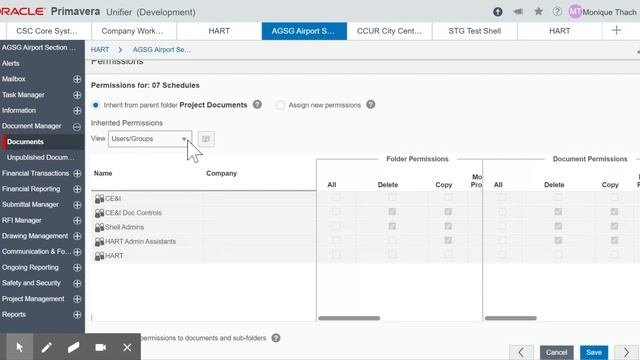
Task: Toggle folder Delete checkbox for Shell Admins
Action: click(x=392, y=226)
